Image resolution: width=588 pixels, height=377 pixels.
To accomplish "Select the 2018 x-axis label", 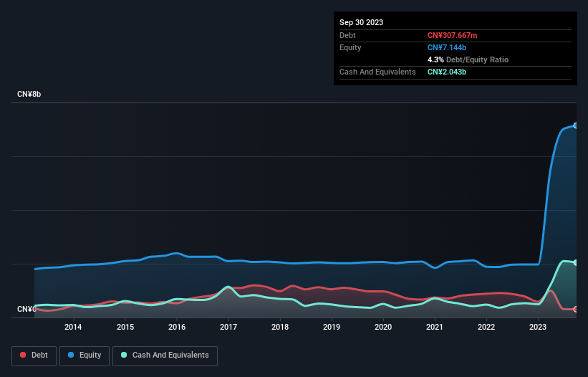I will (x=280, y=327).
